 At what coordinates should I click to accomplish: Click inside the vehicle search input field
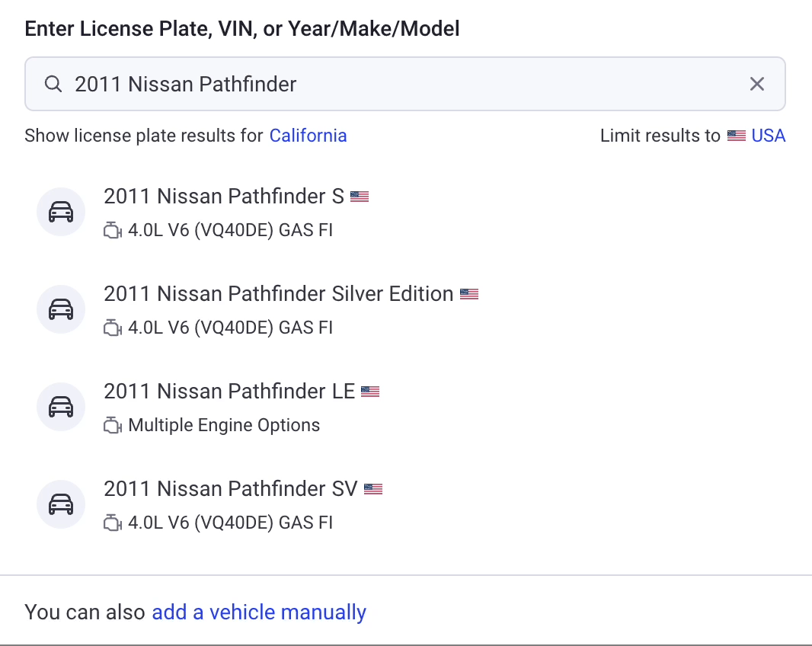pyautogui.click(x=305, y=84)
